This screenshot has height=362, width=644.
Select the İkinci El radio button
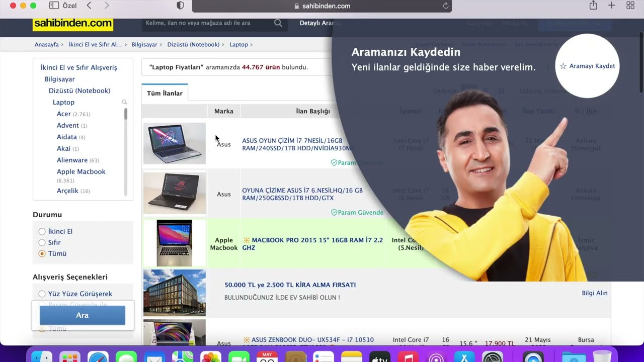42,231
